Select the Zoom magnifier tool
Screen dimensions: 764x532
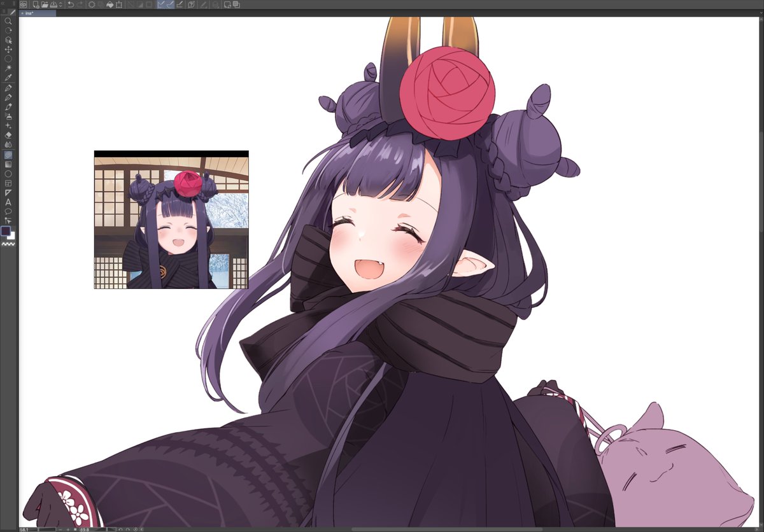coord(8,21)
